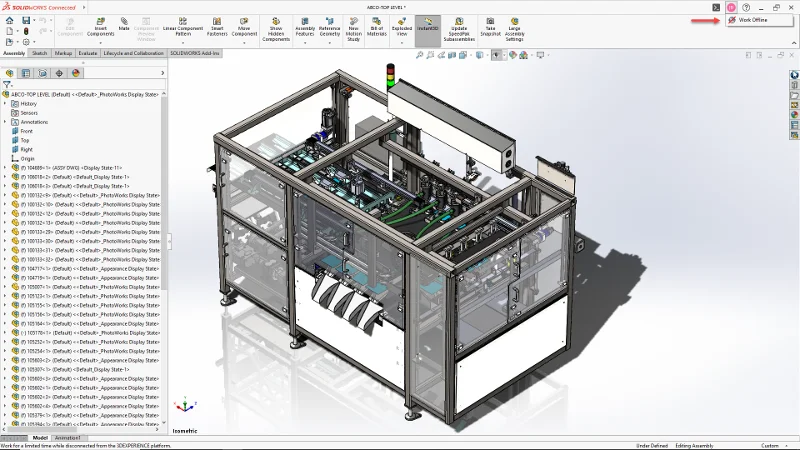Select the Front plane in tree
The image size is (800, 450).
click(26, 131)
